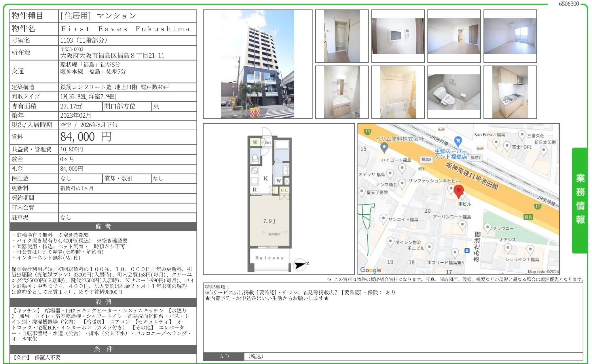Click the 不二ビル map pin
Screen dimensions: 592x364
(x=429, y=247)
